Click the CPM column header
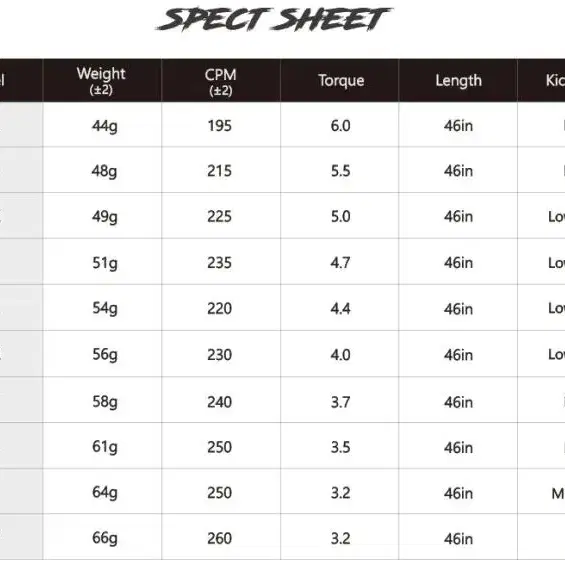 (221, 82)
